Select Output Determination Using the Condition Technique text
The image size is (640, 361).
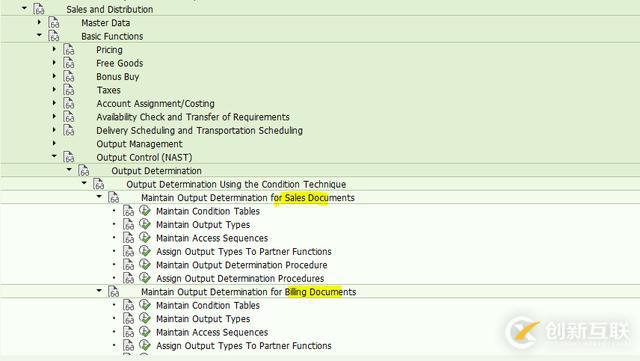[x=236, y=184]
